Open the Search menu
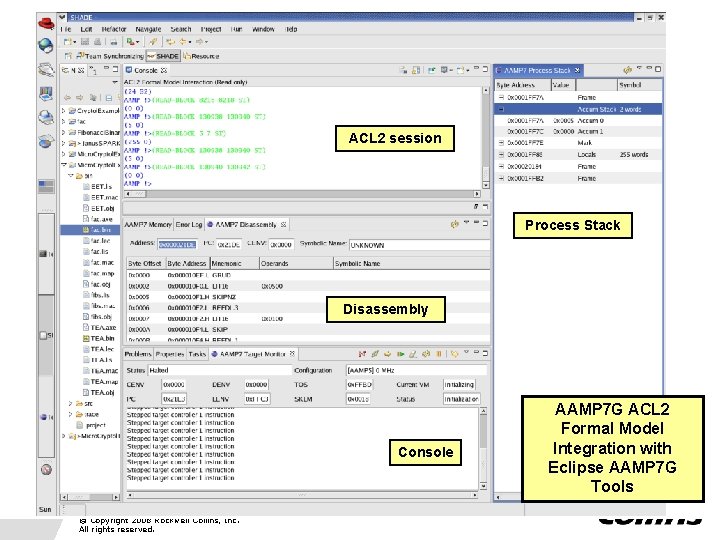The width and height of the screenshot is (720, 540). click(180, 29)
